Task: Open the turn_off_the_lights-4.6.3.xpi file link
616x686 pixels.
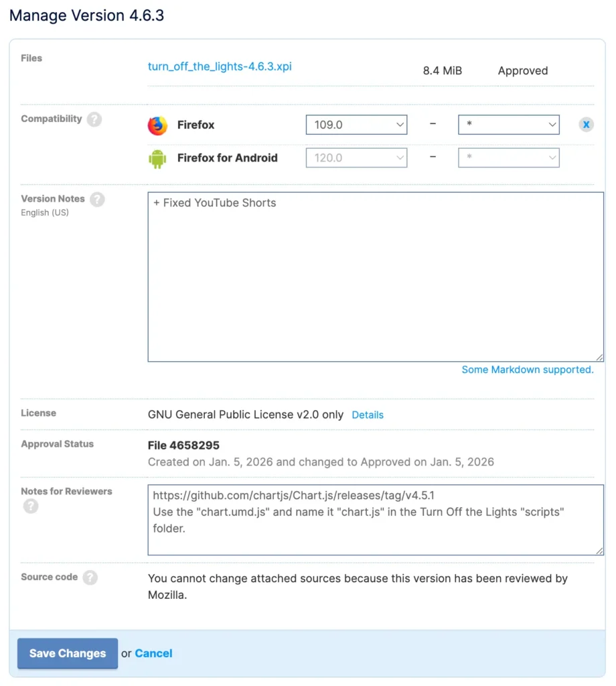Action: tap(220, 66)
